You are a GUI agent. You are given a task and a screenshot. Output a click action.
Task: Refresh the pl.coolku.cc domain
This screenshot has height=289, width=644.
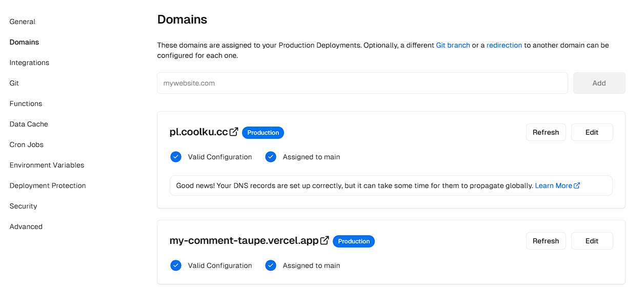(x=546, y=132)
